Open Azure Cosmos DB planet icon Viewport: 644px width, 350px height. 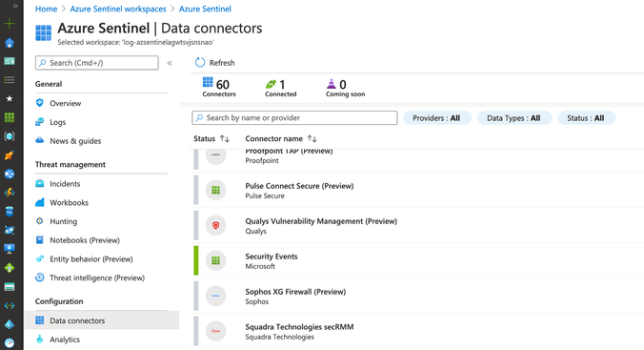click(x=10, y=231)
